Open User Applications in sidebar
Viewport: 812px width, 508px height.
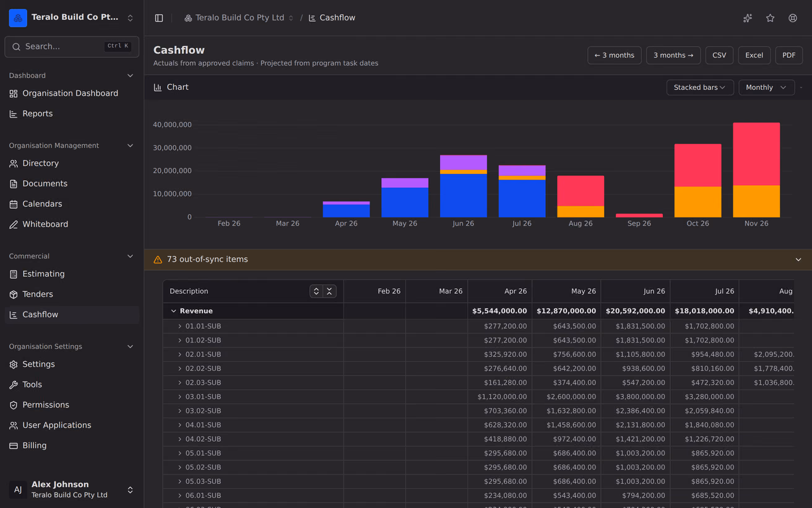[x=72, y=426]
